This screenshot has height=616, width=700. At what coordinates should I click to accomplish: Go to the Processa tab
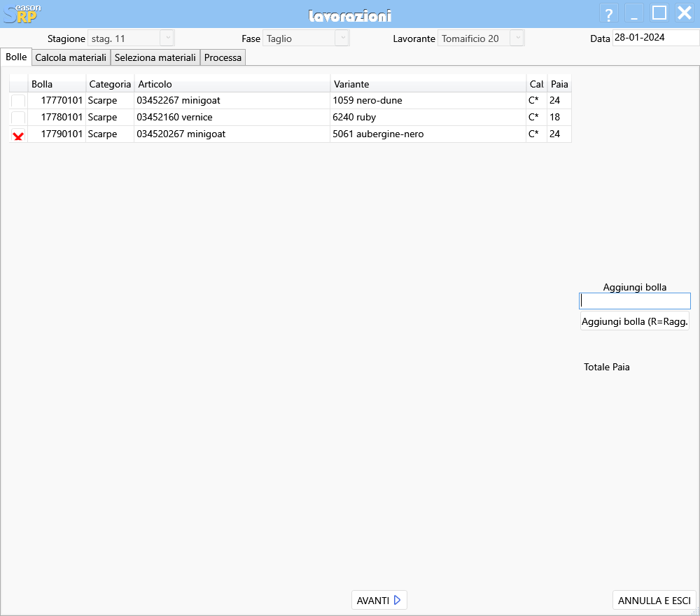pyautogui.click(x=223, y=57)
